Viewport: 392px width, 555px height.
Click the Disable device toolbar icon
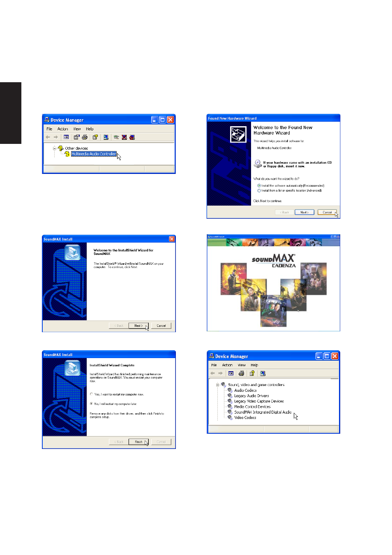coord(132,137)
